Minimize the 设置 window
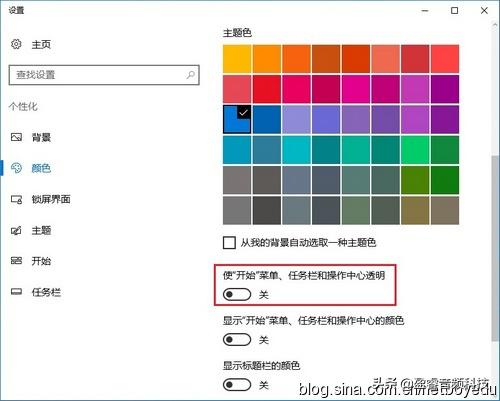The width and height of the screenshot is (500, 401). point(425,11)
